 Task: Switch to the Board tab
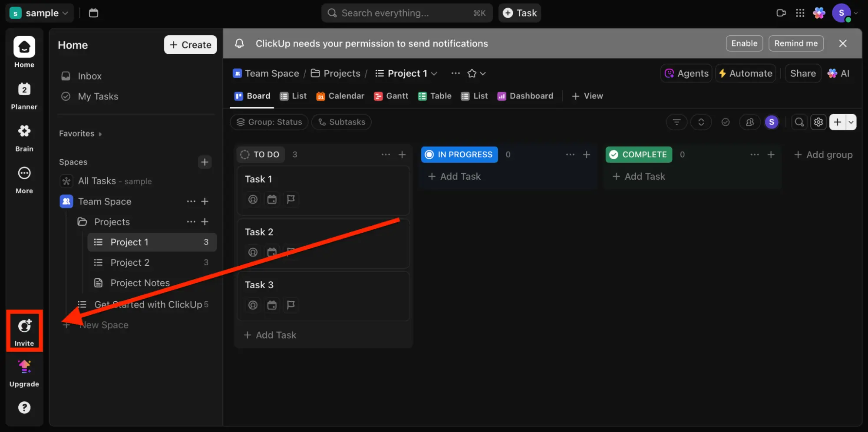252,96
